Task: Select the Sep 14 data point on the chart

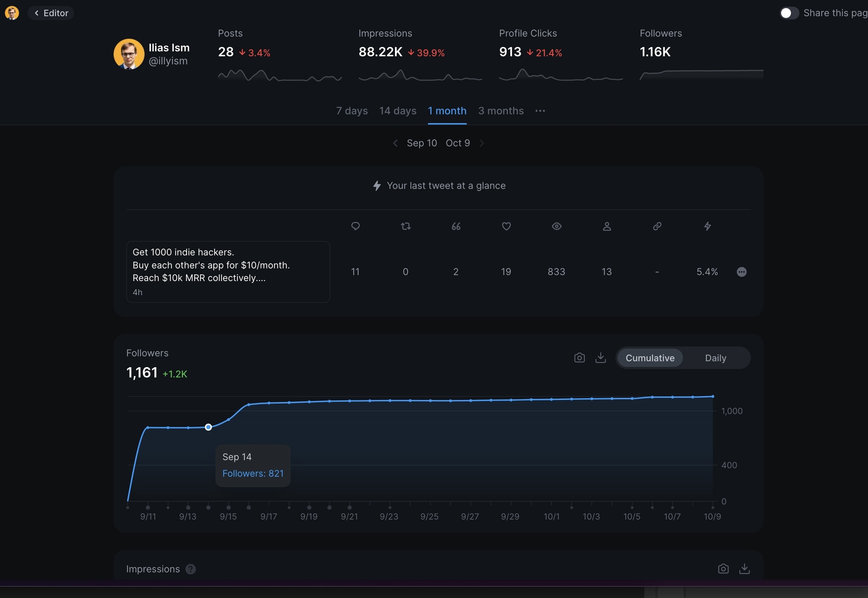Action: pos(208,427)
